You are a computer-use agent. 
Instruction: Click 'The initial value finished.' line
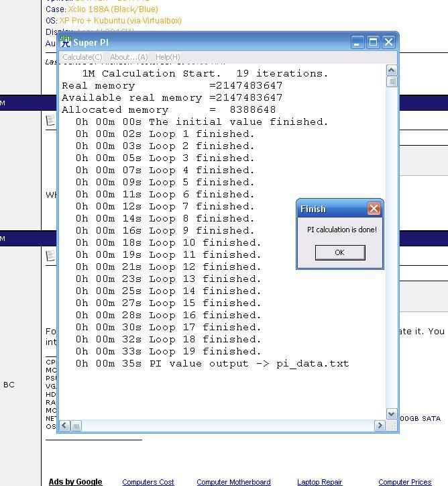click(x=202, y=121)
